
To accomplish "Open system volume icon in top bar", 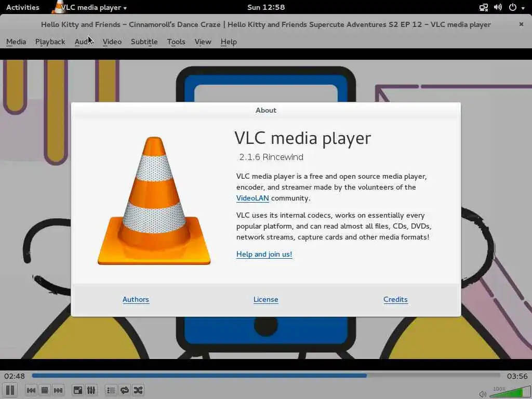I will [x=498, y=7].
